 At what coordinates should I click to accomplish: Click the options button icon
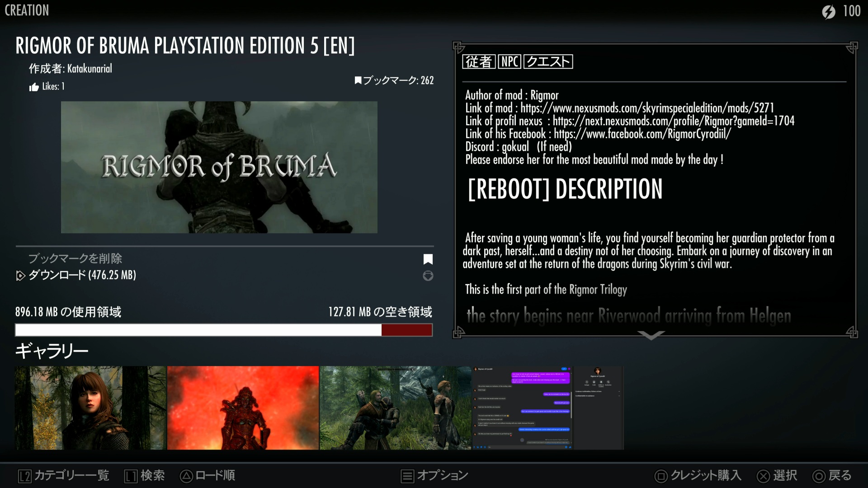(x=407, y=476)
